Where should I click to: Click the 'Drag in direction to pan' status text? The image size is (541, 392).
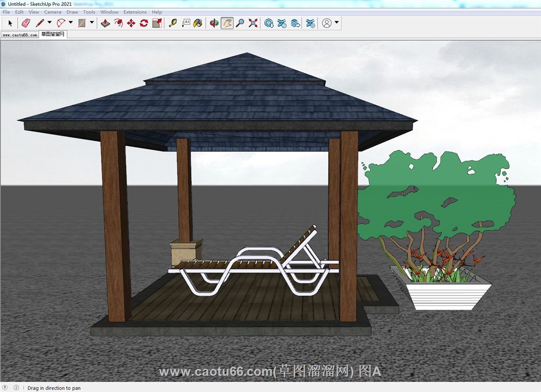pyautogui.click(x=54, y=388)
